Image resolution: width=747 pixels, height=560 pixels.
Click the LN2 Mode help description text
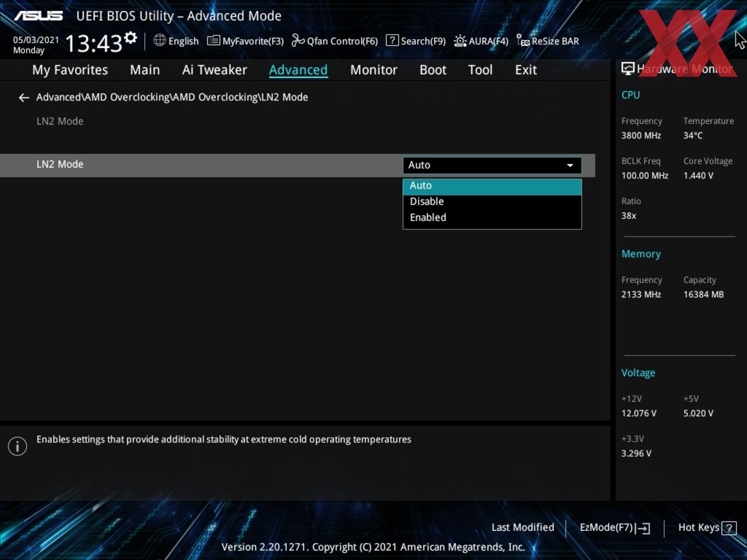[224, 439]
